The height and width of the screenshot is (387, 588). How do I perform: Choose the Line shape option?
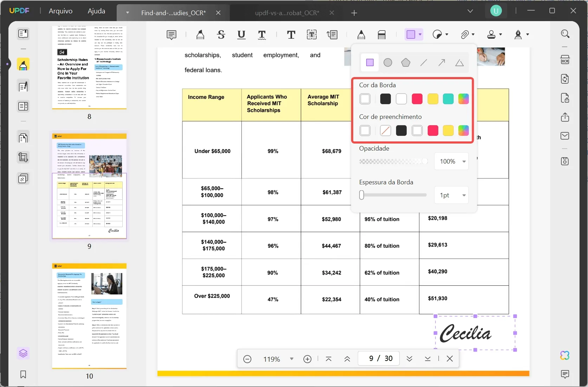[424, 63]
